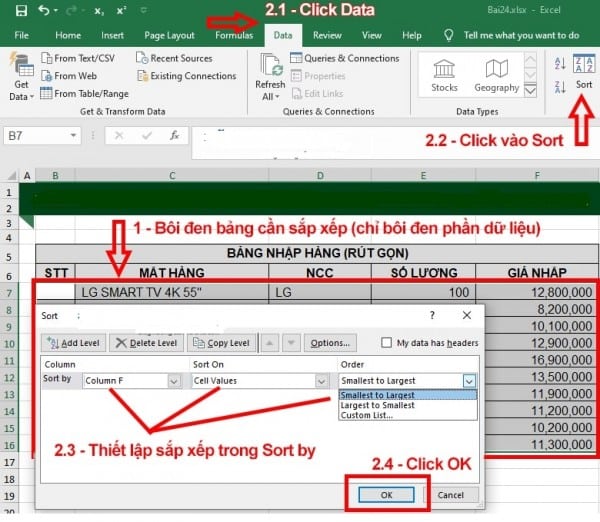
Task: Select row 17 header
Action: pyautogui.click(x=9, y=462)
